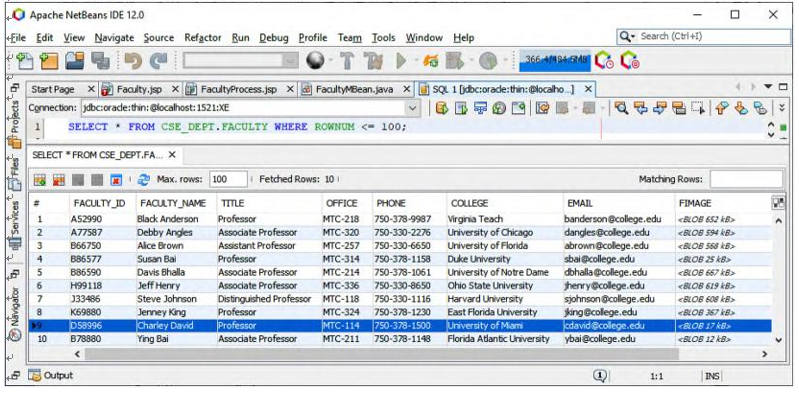
Task: Open the Tools menu
Action: (x=383, y=38)
